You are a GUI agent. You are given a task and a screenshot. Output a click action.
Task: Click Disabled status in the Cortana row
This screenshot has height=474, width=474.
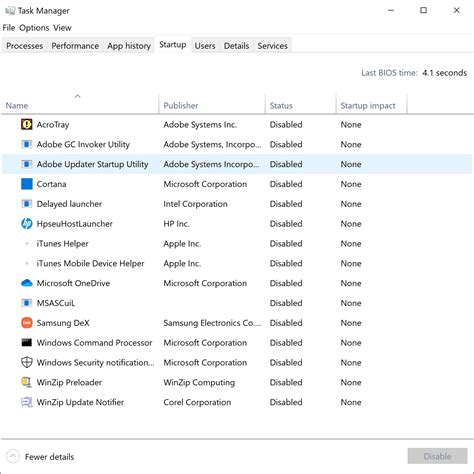click(286, 184)
